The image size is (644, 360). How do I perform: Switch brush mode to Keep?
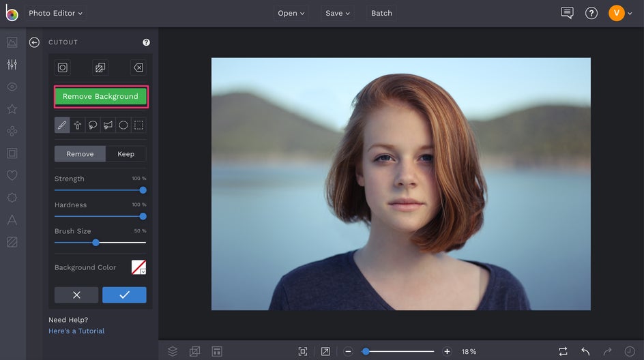point(126,154)
